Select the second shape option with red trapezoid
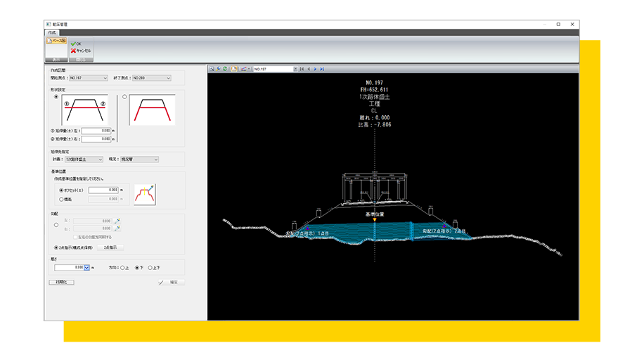This screenshot has height=362, width=644. (124, 97)
